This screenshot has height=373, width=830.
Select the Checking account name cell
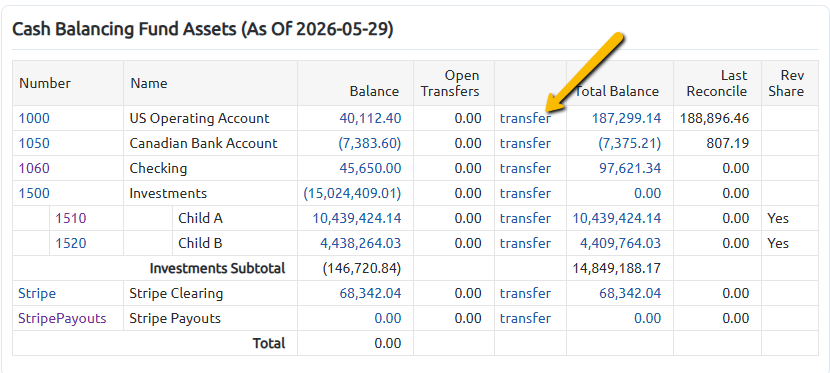[x=211, y=169]
